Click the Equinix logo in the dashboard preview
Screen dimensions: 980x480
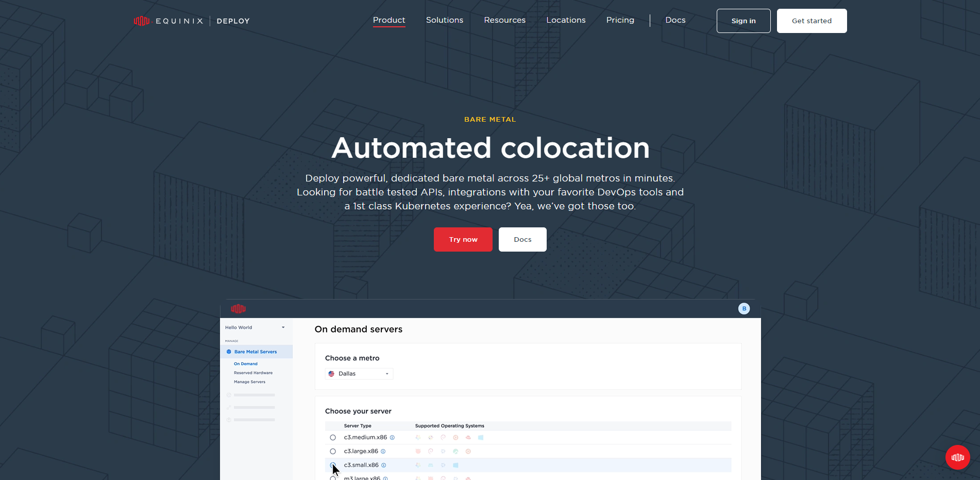click(x=238, y=309)
